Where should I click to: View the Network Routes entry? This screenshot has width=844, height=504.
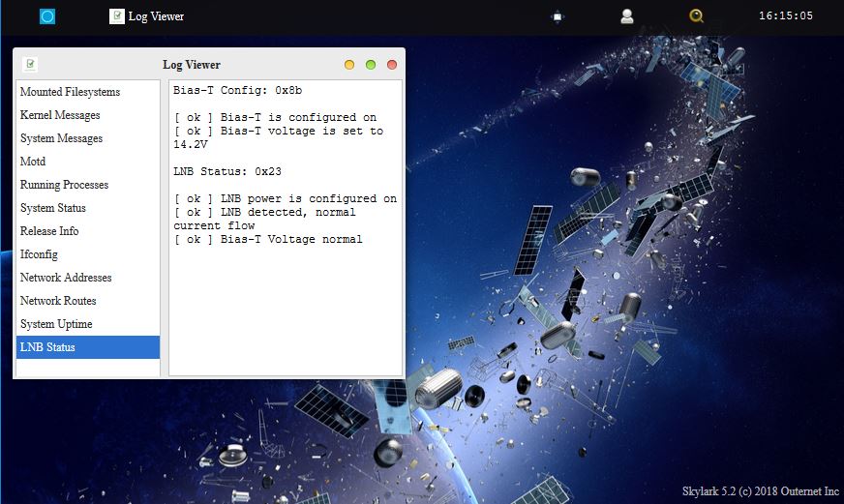(88, 301)
